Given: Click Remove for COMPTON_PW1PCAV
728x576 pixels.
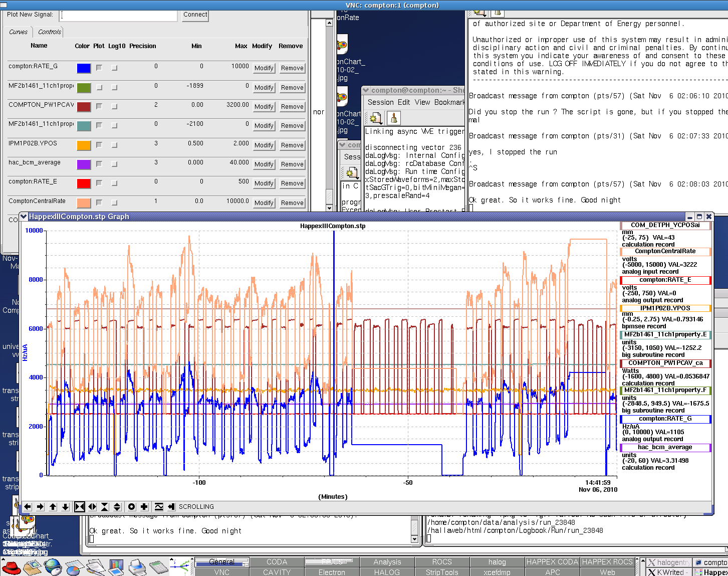Looking at the screenshot, I should (x=292, y=107).
